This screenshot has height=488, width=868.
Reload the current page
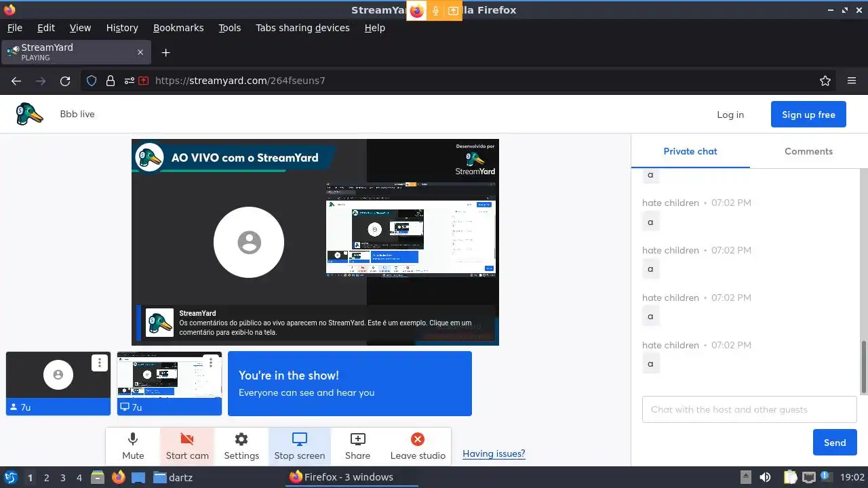pos(65,81)
